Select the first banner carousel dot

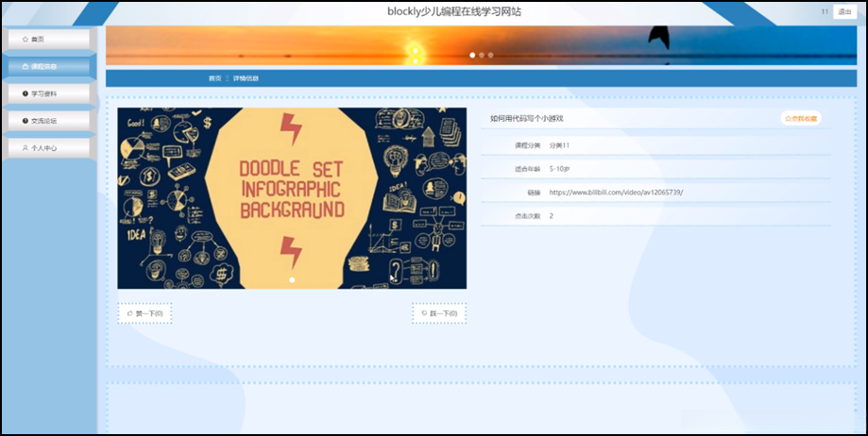coord(472,56)
